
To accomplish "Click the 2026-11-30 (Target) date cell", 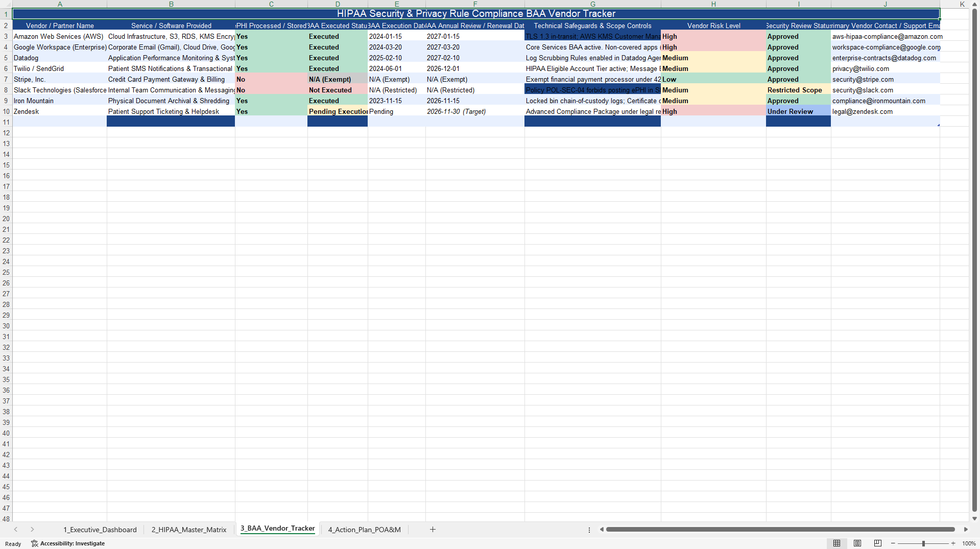I will tap(475, 111).
